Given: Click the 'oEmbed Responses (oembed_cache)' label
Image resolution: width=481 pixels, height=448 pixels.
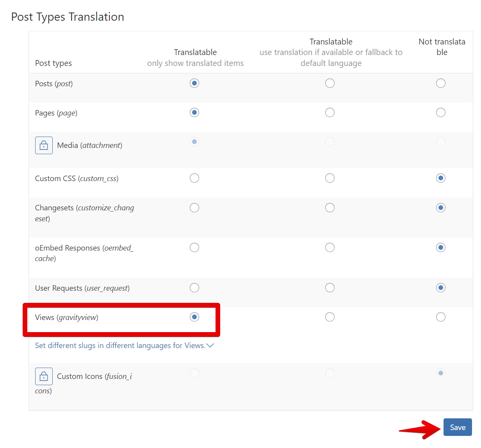Looking at the screenshot, I should [x=84, y=253].
